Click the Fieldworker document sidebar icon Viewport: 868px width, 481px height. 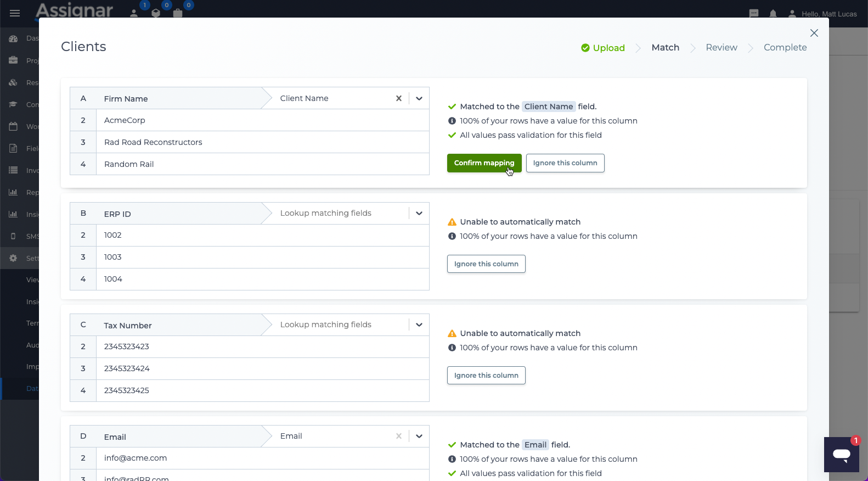[x=13, y=148]
